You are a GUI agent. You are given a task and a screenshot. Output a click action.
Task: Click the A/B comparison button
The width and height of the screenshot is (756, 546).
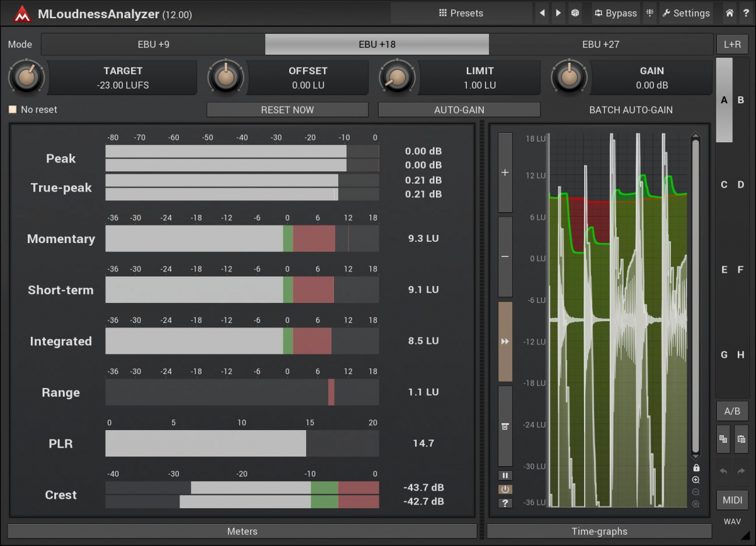tap(732, 411)
